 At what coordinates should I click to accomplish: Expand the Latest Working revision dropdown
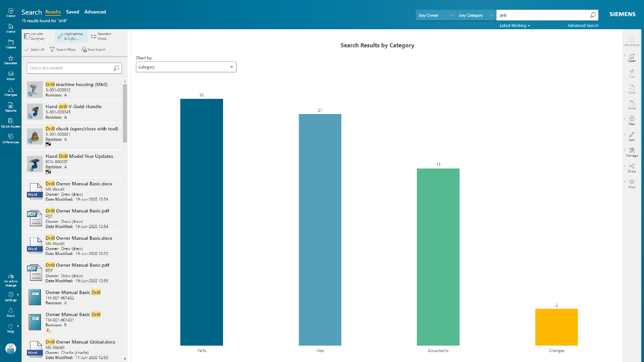pyautogui.click(x=515, y=26)
